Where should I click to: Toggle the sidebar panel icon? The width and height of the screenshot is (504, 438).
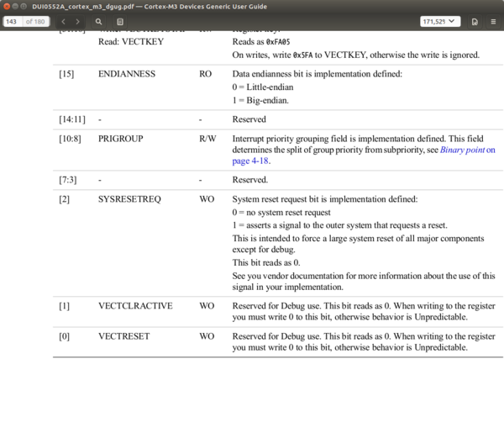pyautogui.click(x=120, y=22)
